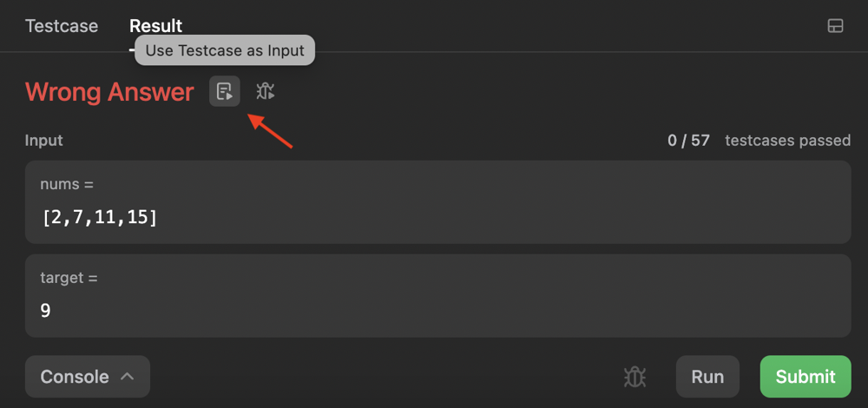Submit the solution with the green button
Screen dimensions: 868x408
(x=806, y=377)
